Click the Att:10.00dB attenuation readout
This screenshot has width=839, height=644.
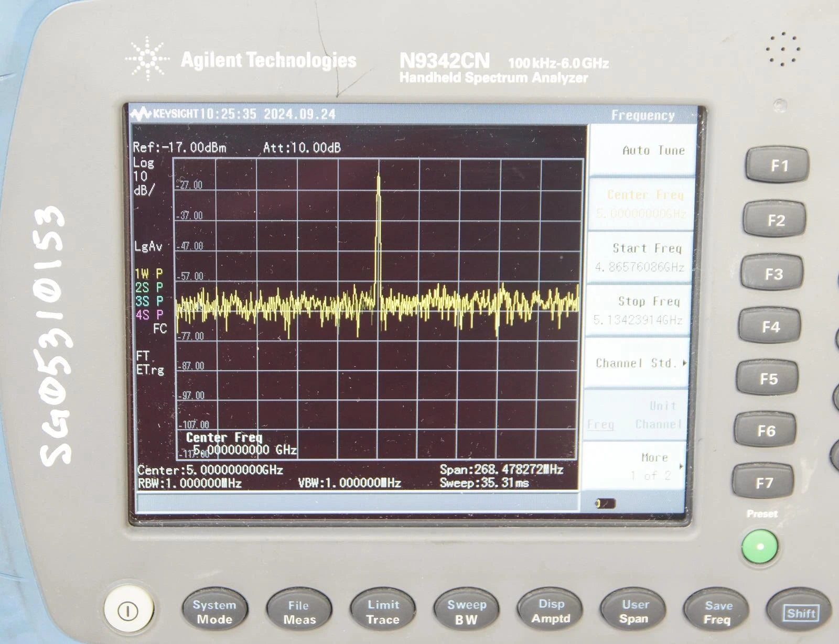tap(302, 147)
